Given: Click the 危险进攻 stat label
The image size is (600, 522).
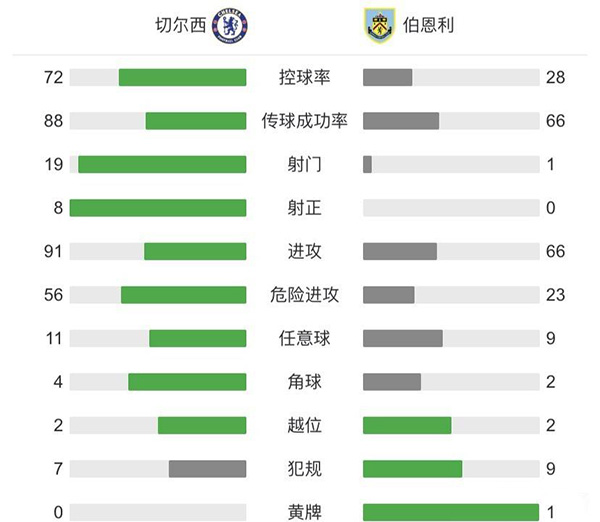Looking at the screenshot, I should click(x=304, y=295).
